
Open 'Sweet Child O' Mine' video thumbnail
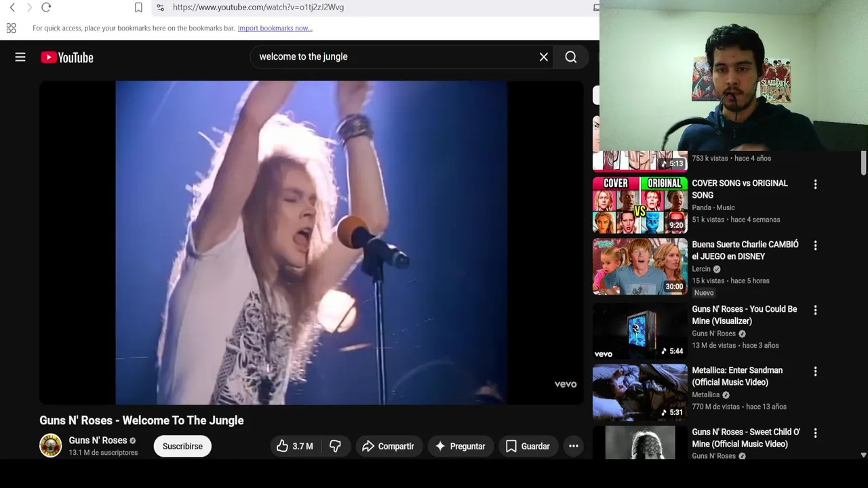[x=640, y=443]
